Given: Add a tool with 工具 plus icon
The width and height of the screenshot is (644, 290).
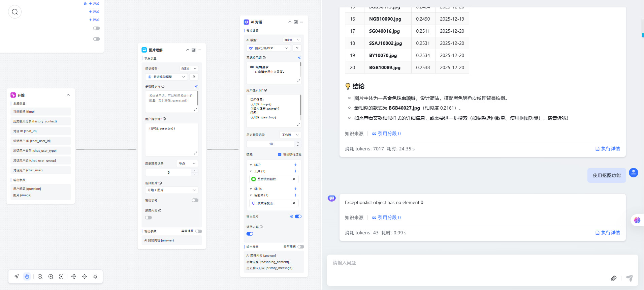Looking at the screenshot, I should (295, 171).
